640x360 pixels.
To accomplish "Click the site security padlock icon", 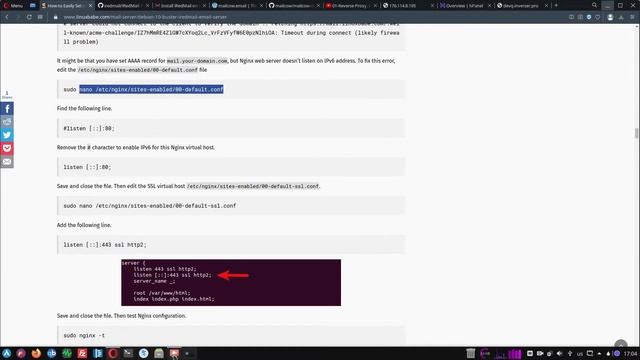I will tap(56, 17).
